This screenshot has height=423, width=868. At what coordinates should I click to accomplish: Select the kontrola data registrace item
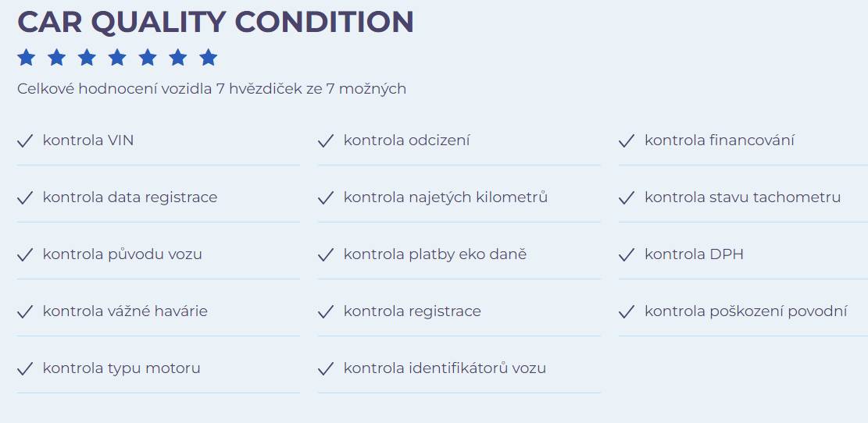point(159,197)
